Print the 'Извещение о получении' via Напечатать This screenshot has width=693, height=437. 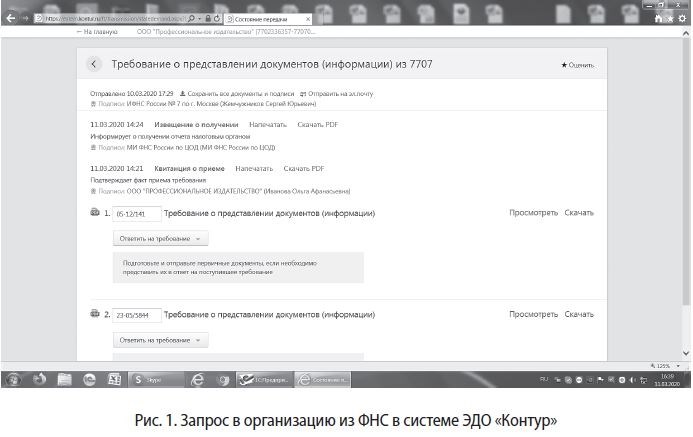pyautogui.click(x=268, y=125)
